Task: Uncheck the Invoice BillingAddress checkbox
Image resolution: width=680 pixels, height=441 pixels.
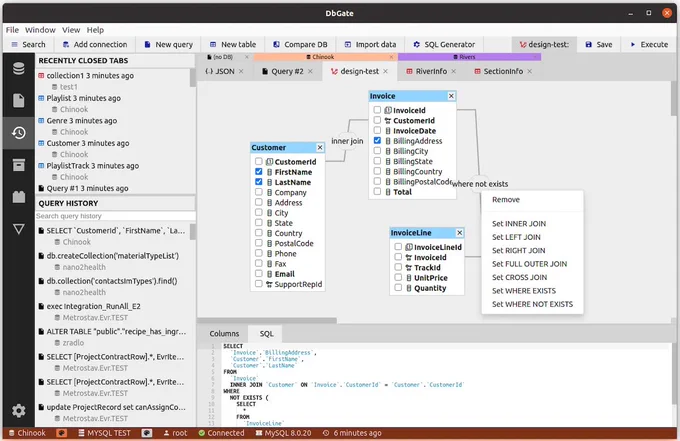Action: (377, 140)
